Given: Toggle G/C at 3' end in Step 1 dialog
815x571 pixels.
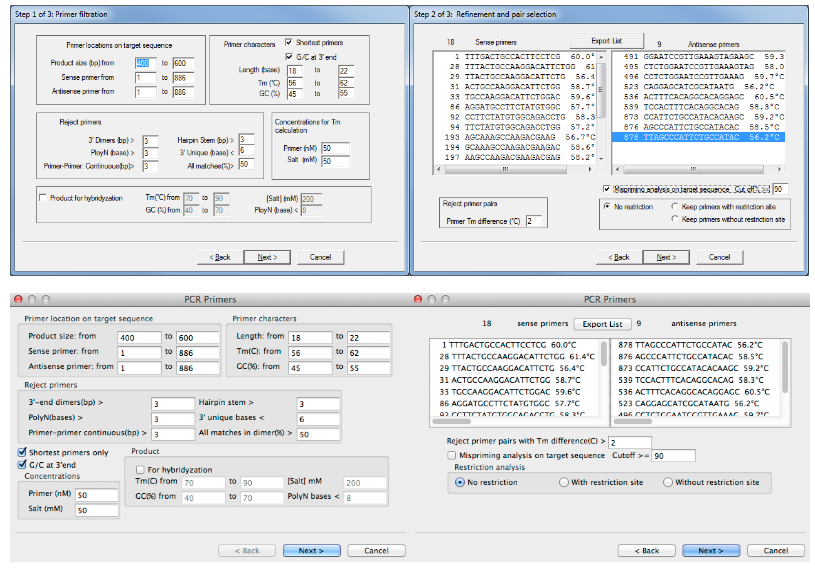Looking at the screenshot, I should [288, 57].
